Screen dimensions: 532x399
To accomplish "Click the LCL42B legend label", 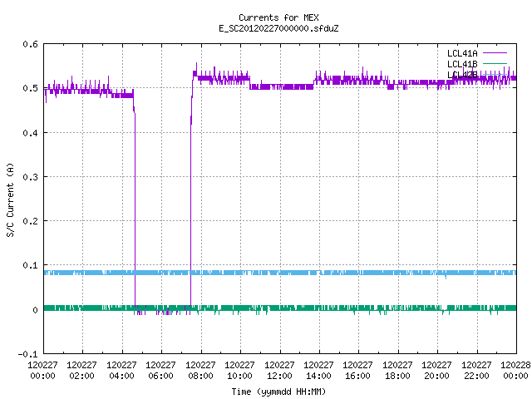I will point(462,75).
